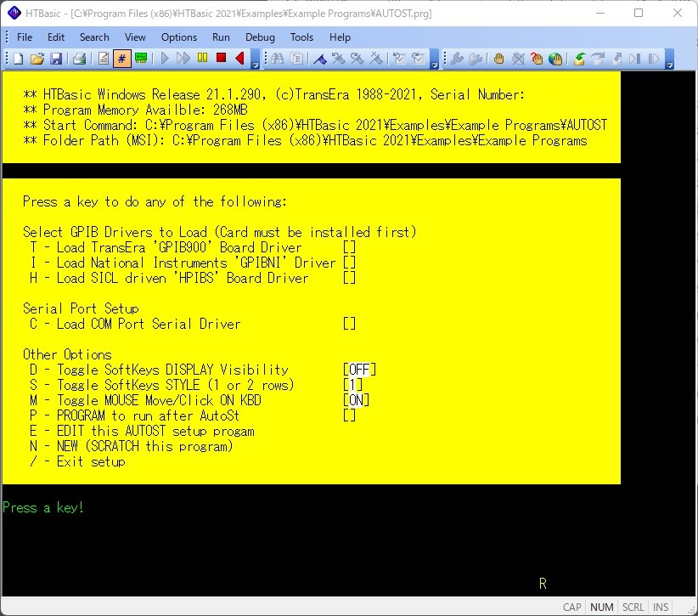Screen dimensions: 698x616
Task: Click the '/ - Exit setup' line
Action: tap(77, 461)
